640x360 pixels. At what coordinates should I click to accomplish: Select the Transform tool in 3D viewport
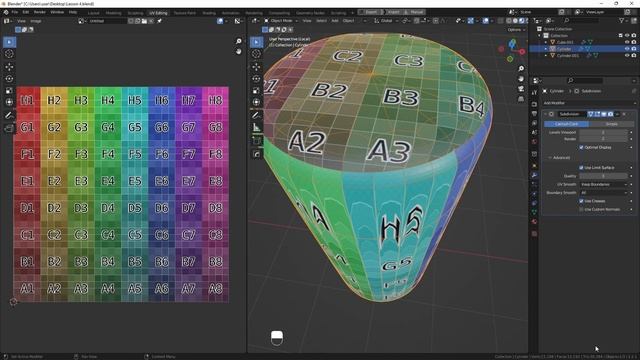coord(256,102)
